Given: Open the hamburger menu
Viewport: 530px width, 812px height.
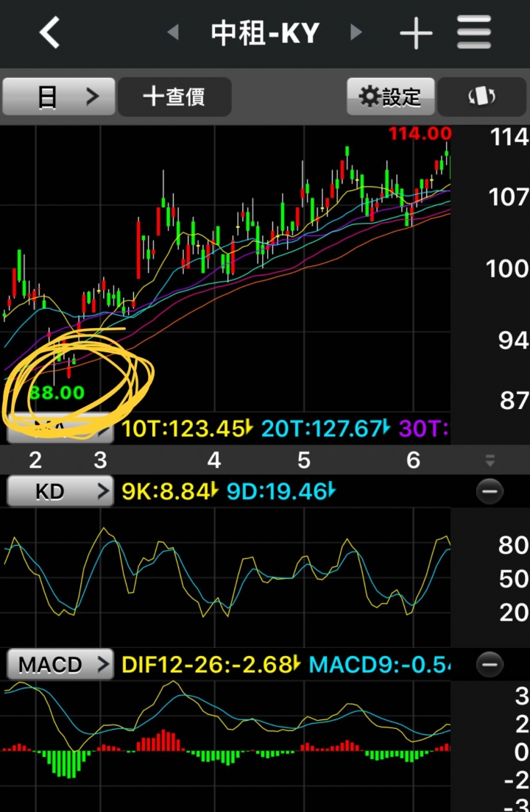Looking at the screenshot, I should pyautogui.click(x=474, y=32).
